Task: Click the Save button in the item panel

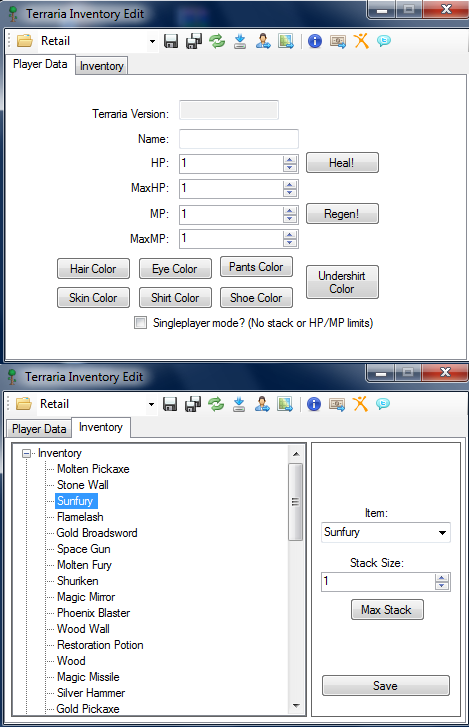Action: 386,686
